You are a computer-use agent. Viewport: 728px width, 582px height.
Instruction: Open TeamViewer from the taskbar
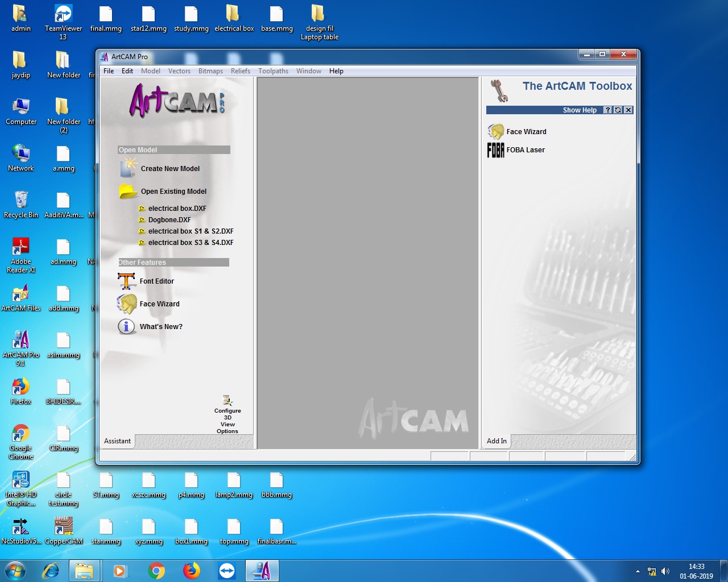click(227, 571)
